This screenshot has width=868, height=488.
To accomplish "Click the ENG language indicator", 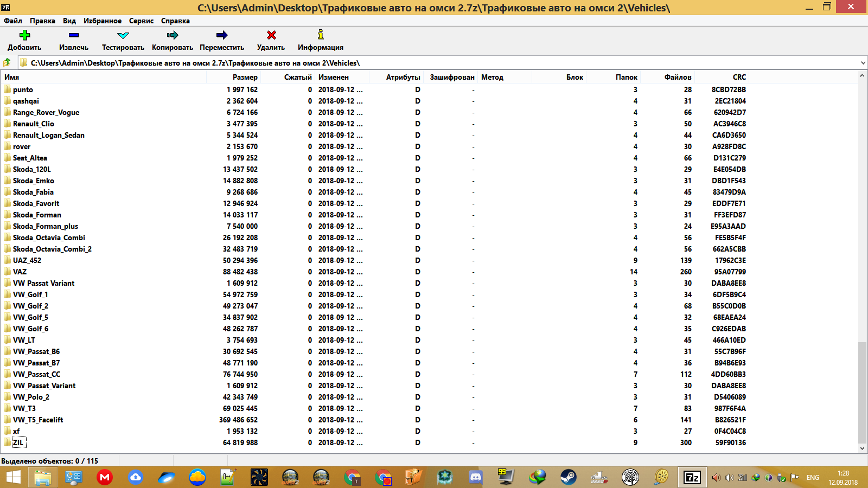I will [813, 478].
